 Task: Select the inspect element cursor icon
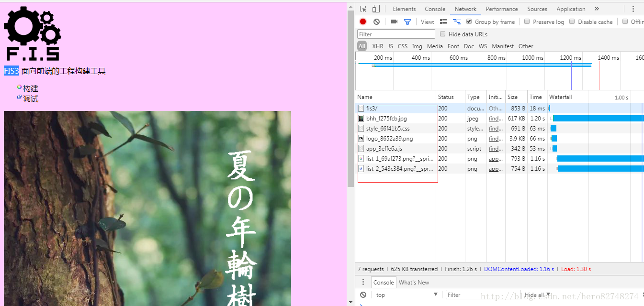pyautogui.click(x=362, y=8)
